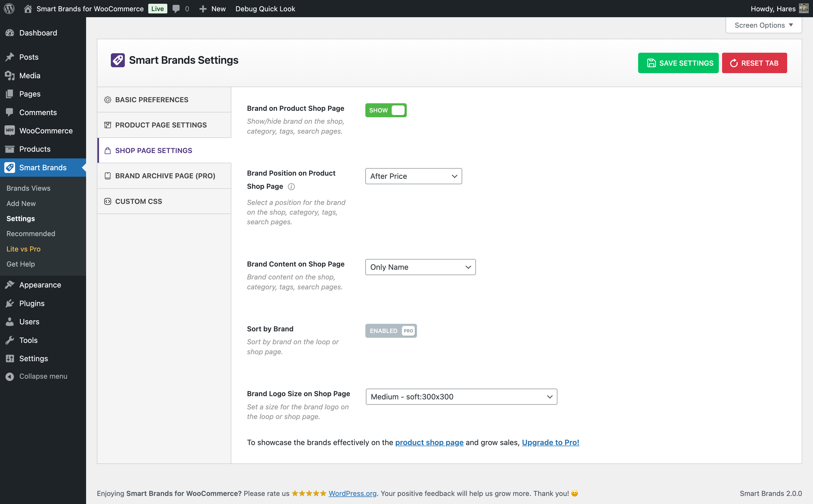Click the Users person icon

pyautogui.click(x=10, y=322)
